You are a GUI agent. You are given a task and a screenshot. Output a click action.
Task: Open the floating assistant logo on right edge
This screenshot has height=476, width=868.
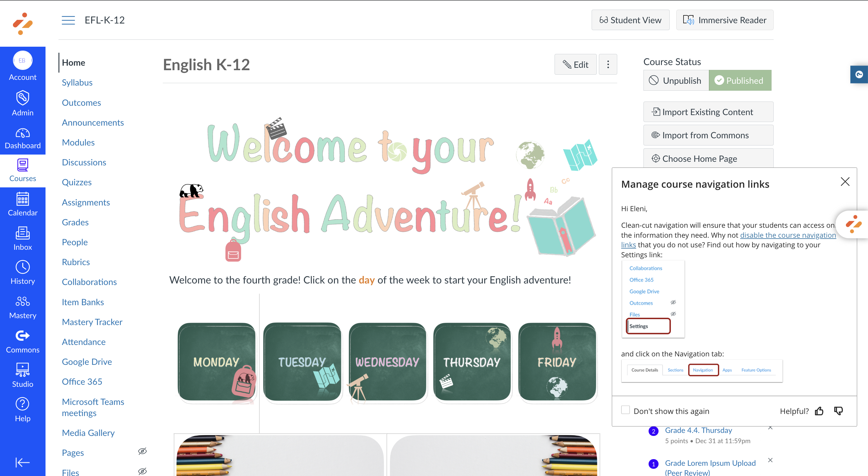pyautogui.click(x=854, y=224)
